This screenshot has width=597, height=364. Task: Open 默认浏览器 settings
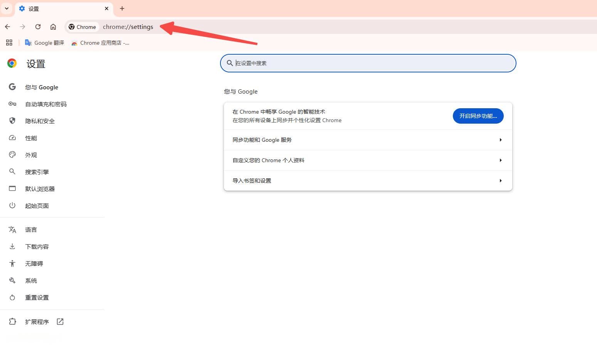coord(40,189)
